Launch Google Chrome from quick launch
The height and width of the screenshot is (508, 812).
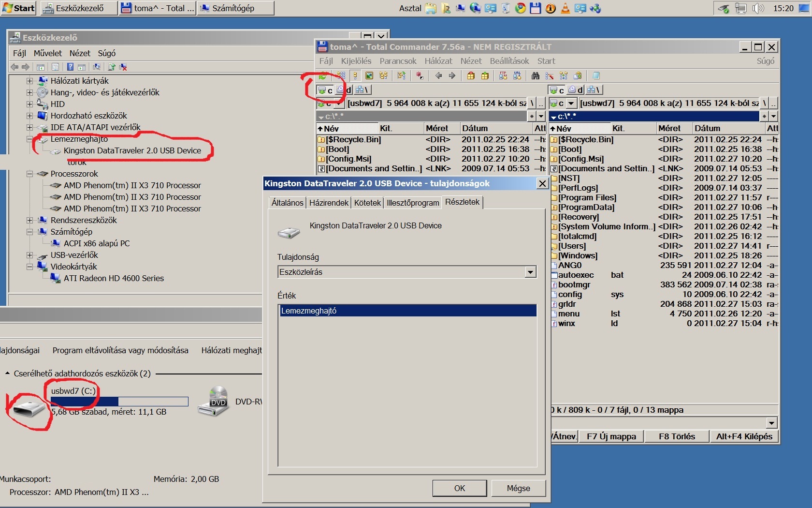point(521,8)
